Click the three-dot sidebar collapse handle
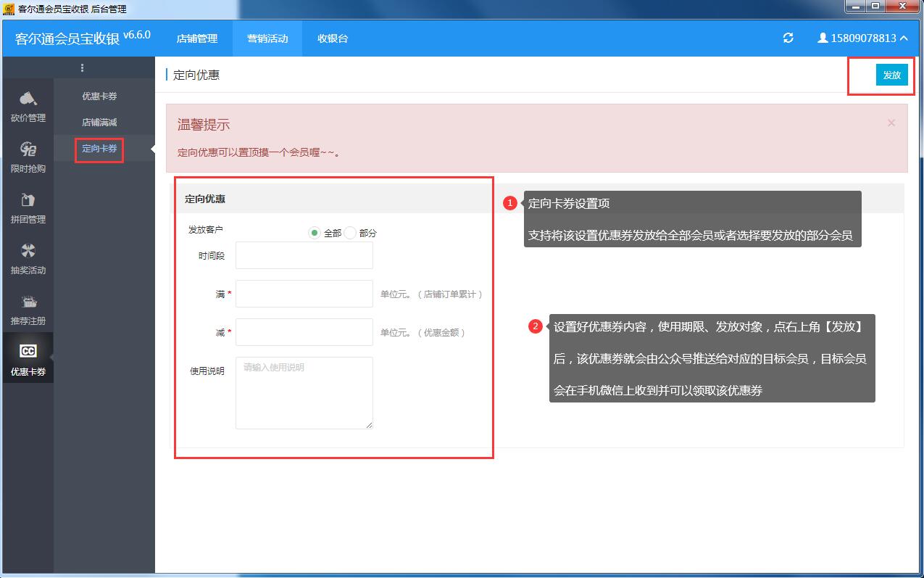924x578 pixels. point(82,67)
